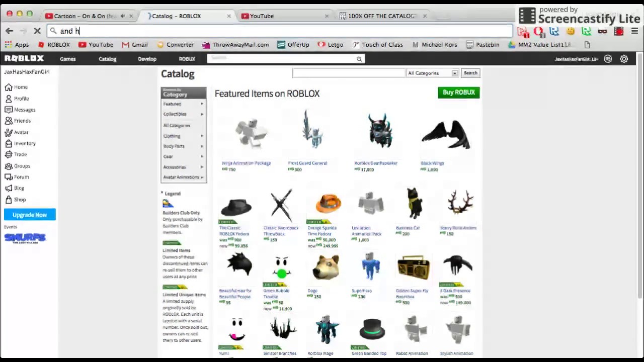
Task: Open the Avatar sidebar icon
Action: [9, 132]
